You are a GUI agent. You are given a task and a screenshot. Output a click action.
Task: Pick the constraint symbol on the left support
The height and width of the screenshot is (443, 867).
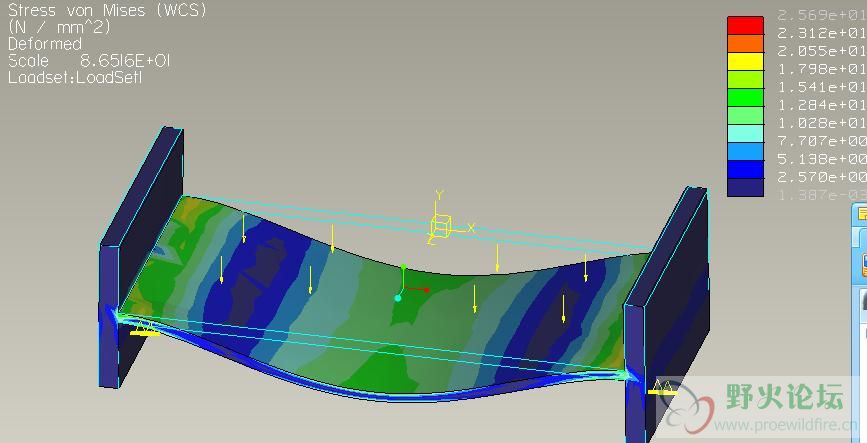click(145, 328)
